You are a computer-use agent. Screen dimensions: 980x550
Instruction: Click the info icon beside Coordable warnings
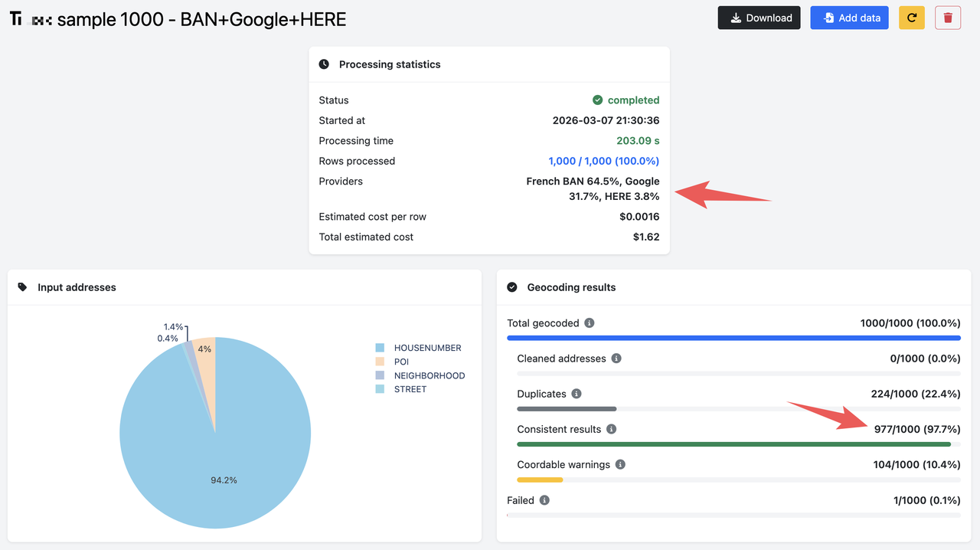coord(621,464)
